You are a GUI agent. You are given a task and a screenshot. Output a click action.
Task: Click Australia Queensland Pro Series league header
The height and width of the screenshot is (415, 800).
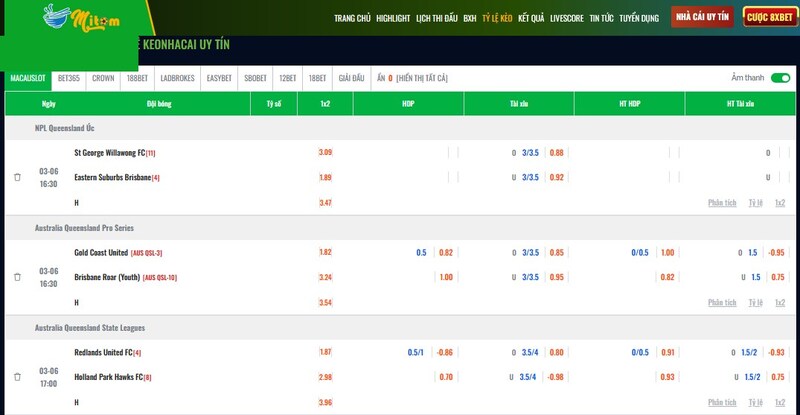pos(84,228)
